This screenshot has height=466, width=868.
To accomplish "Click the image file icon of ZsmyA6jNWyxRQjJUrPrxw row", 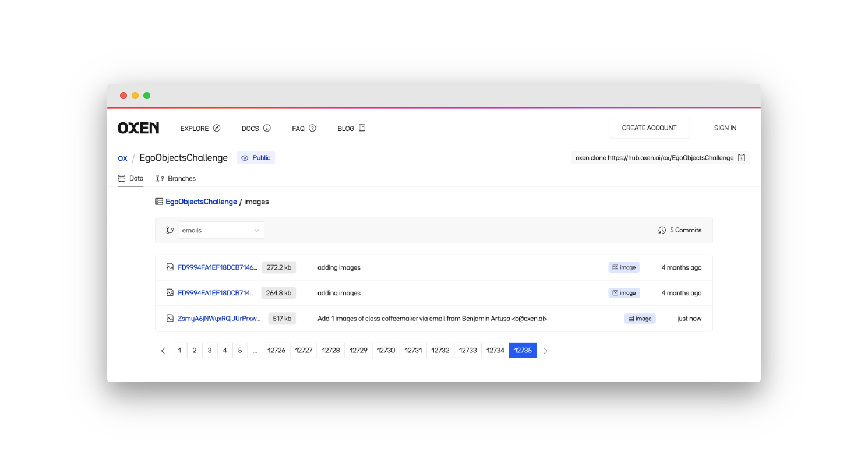I will [170, 318].
